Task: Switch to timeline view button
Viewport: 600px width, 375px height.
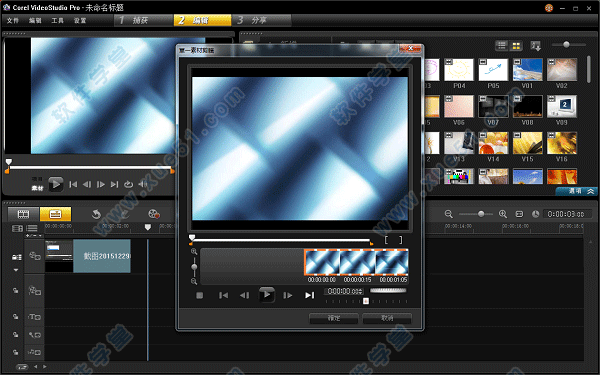Action: click(x=55, y=214)
